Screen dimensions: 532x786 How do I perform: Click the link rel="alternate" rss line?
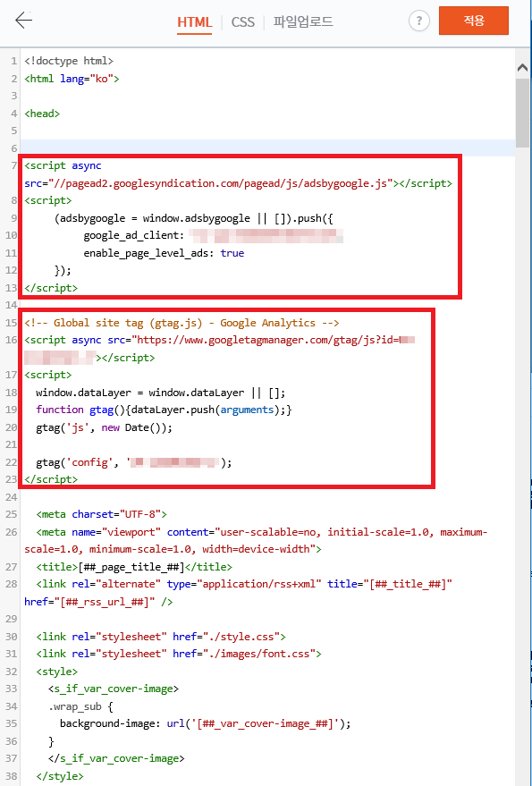(244, 584)
